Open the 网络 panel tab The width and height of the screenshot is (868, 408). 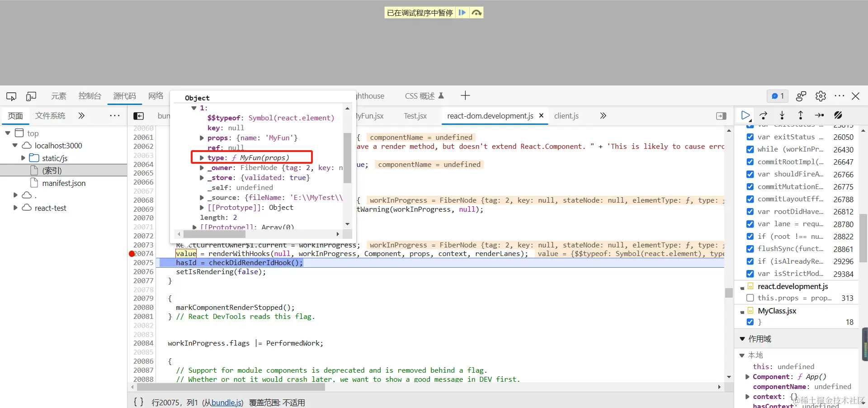156,96
